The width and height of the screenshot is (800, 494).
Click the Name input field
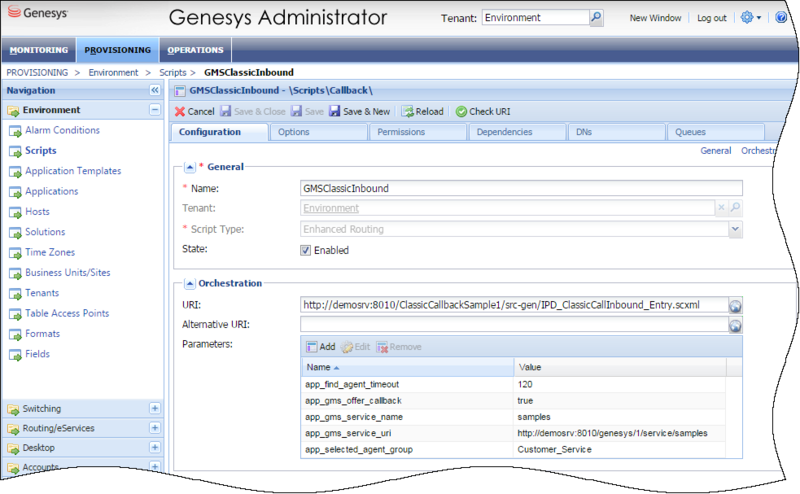(521, 188)
